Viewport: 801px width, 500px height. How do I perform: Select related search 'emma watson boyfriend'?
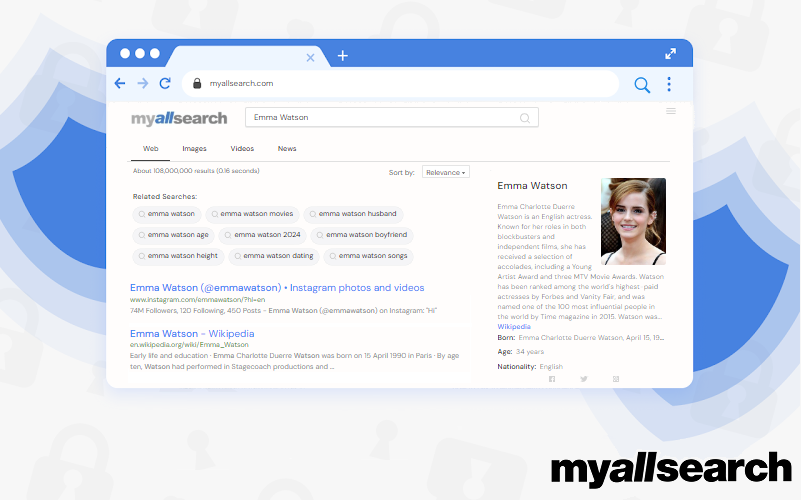coord(362,235)
